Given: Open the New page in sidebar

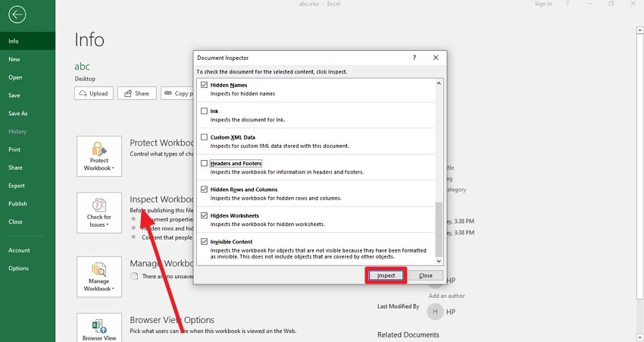Looking at the screenshot, I should pos(27,59).
